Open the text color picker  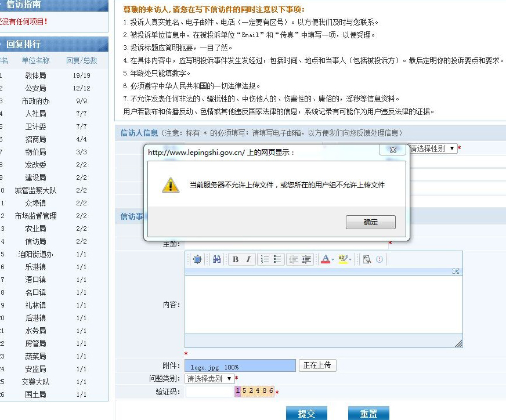(326, 259)
